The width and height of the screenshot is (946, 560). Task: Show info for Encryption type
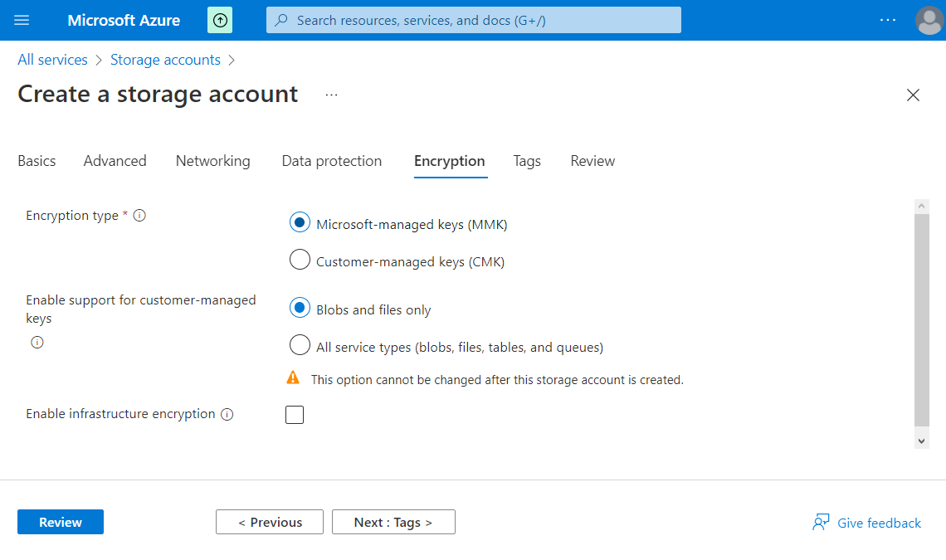[x=139, y=216]
